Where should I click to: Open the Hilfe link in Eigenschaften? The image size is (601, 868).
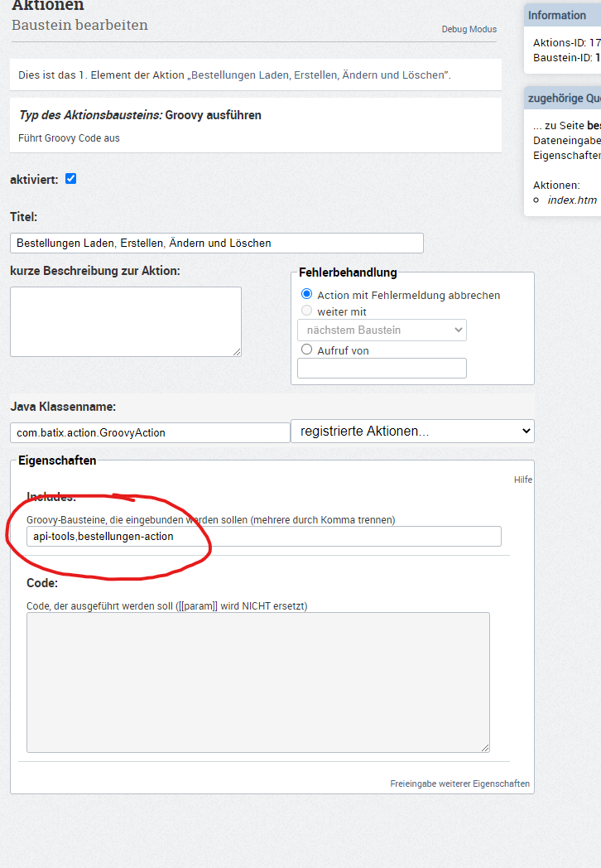pyautogui.click(x=522, y=480)
